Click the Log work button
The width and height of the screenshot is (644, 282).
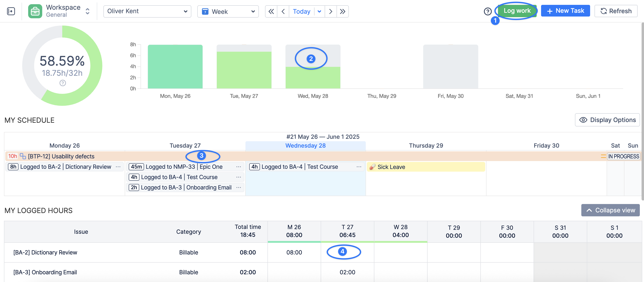coord(517,11)
